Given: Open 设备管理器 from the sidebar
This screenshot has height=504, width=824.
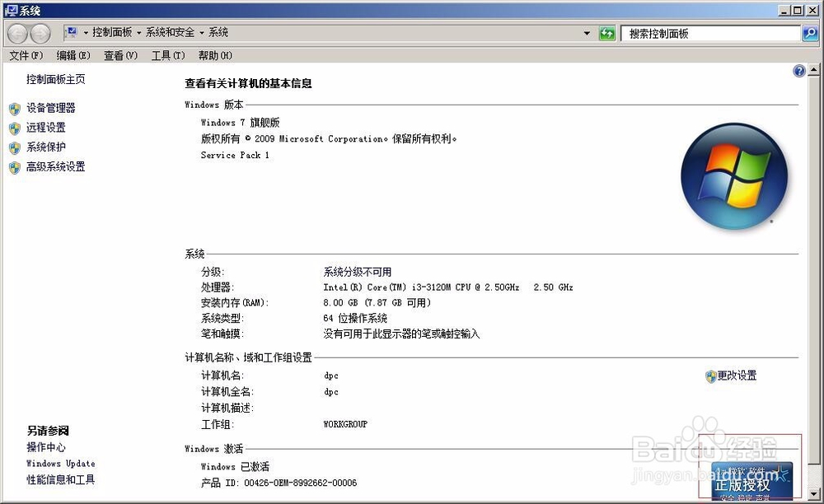Looking at the screenshot, I should tap(51, 108).
